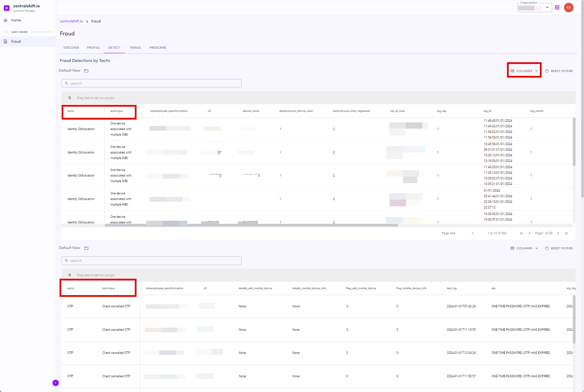Click RESET FILTERS for the first table
The image size is (584, 392).
click(x=559, y=71)
